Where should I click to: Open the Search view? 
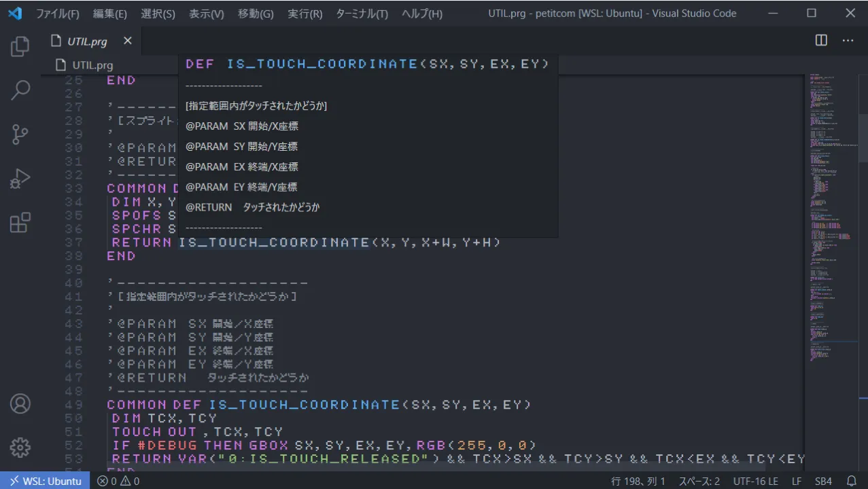point(20,90)
